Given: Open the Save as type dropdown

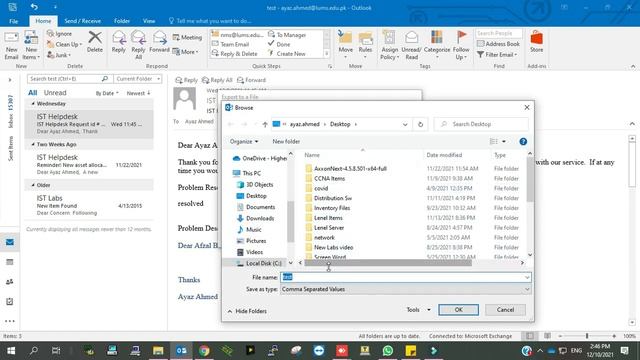Looking at the screenshot, I should pyautogui.click(x=406, y=289).
